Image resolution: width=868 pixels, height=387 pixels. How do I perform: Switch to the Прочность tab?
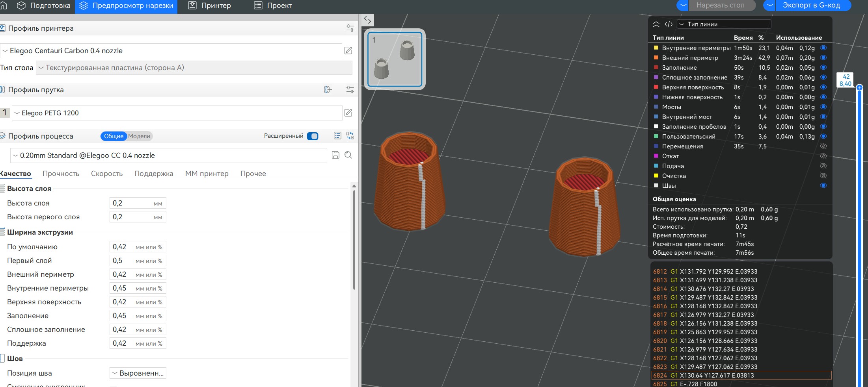(x=61, y=174)
